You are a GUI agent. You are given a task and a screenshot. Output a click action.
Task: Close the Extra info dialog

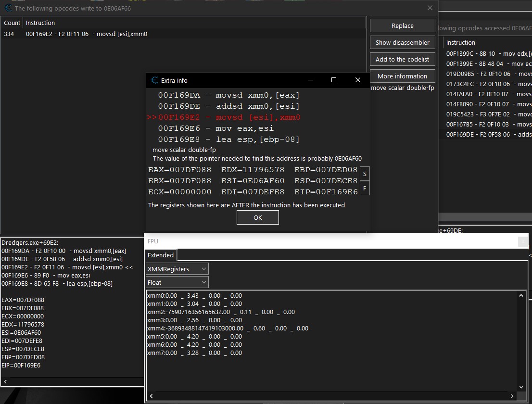coord(357,80)
